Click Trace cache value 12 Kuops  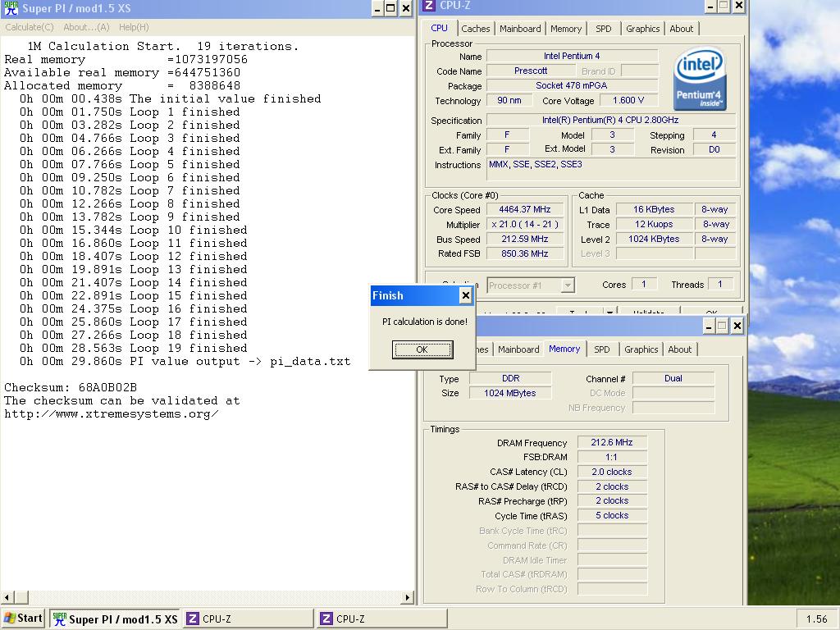pyautogui.click(x=654, y=224)
